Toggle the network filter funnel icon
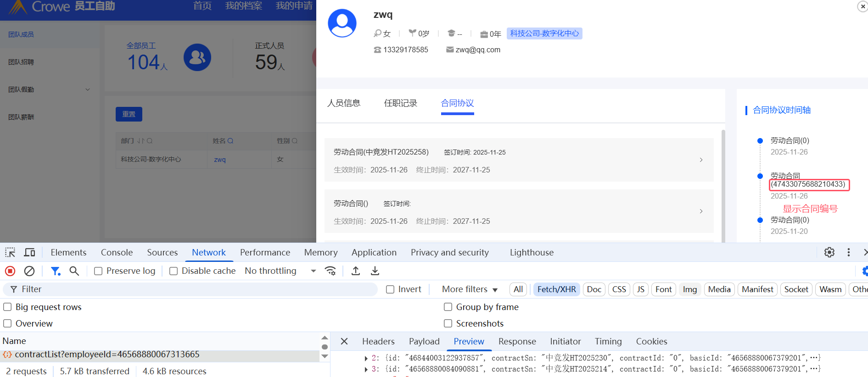The height and width of the screenshot is (377, 868). (56, 271)
